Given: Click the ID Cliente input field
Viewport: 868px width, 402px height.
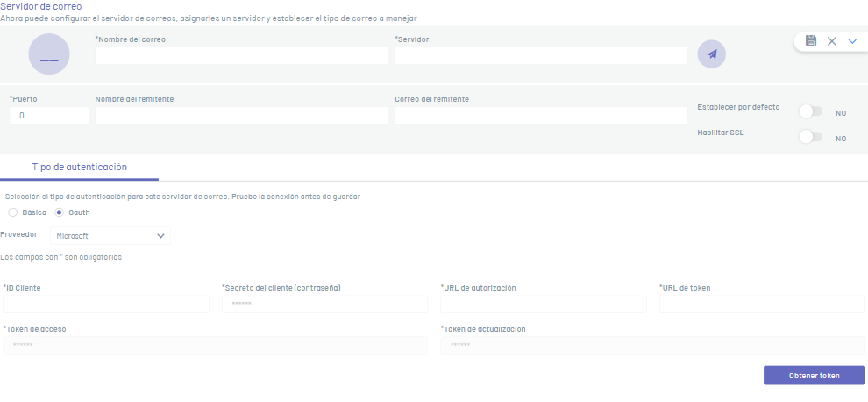Looking at the screenshot, I should point(106,304).
